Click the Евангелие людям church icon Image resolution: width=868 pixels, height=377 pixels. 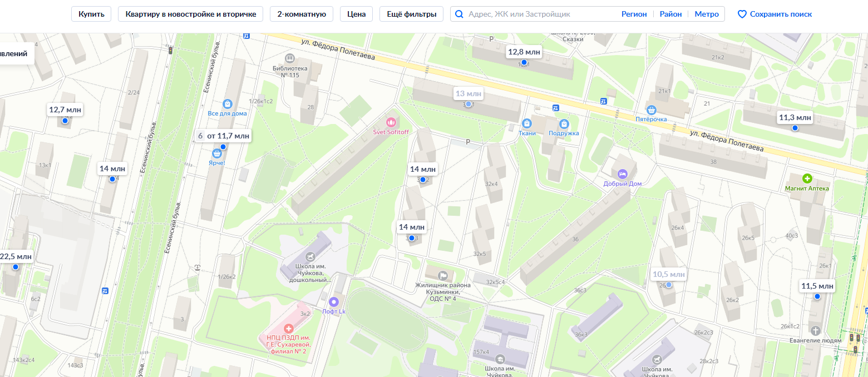point(816,330)
